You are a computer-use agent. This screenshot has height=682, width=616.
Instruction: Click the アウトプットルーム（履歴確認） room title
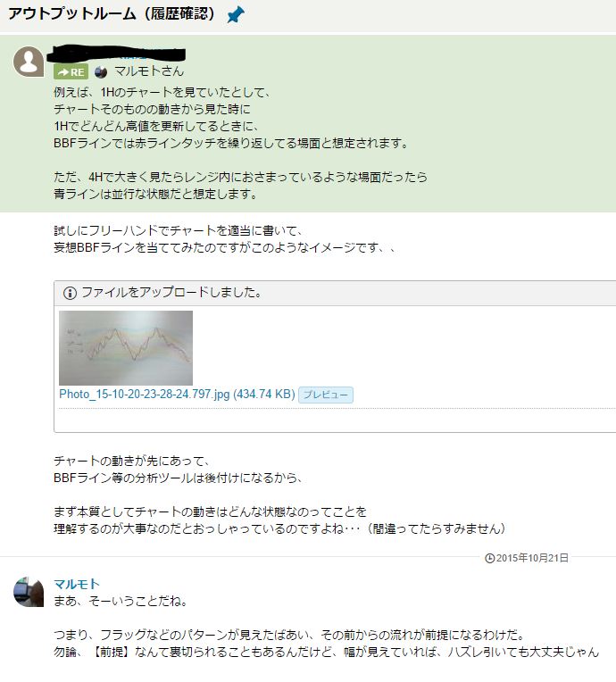click(112, 14)
